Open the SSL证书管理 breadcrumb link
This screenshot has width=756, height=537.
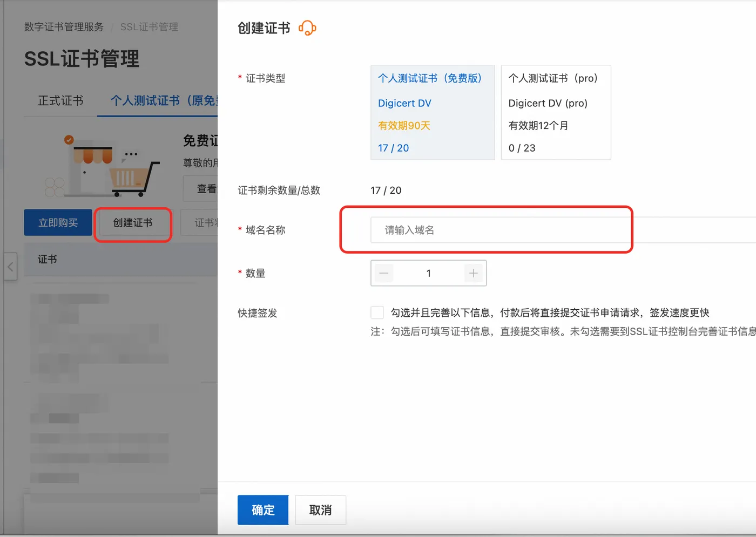click(x=149, y=27)
